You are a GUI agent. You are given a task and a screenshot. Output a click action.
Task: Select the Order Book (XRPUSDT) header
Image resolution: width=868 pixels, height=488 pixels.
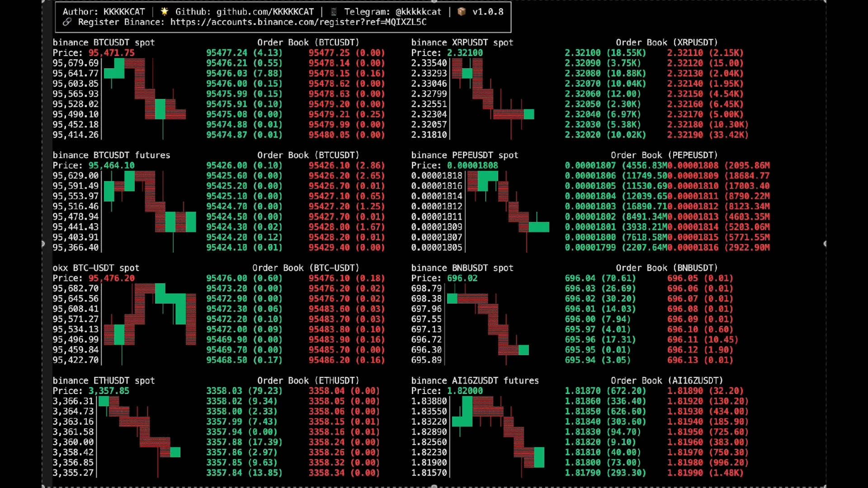click(x=666, y=42)
